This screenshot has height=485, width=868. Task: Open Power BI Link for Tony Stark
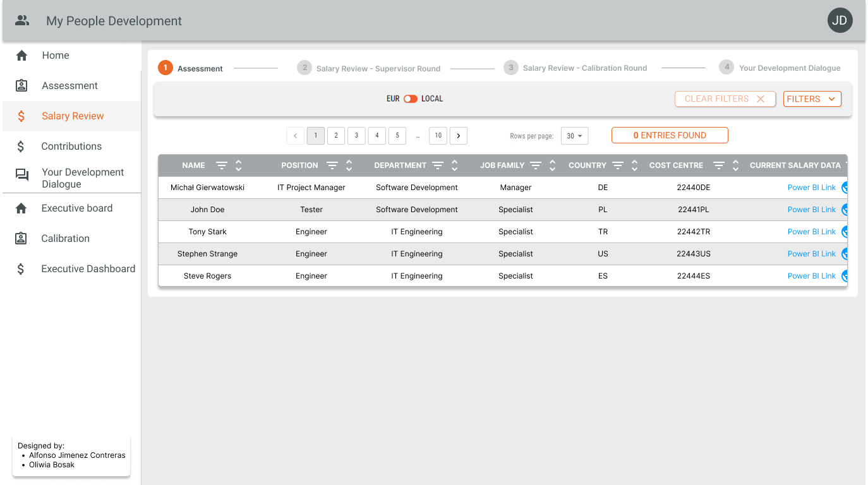812,232
